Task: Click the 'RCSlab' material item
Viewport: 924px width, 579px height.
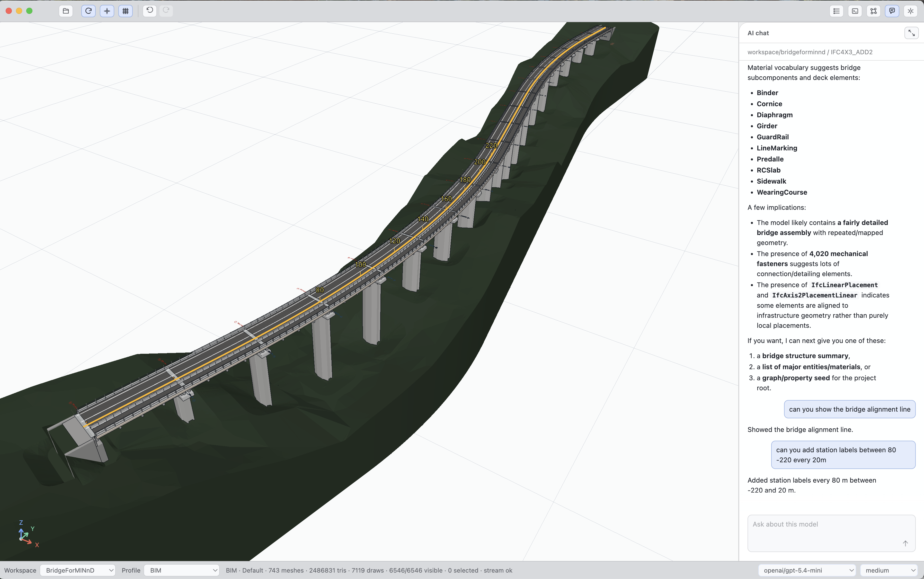Action: 768,170
